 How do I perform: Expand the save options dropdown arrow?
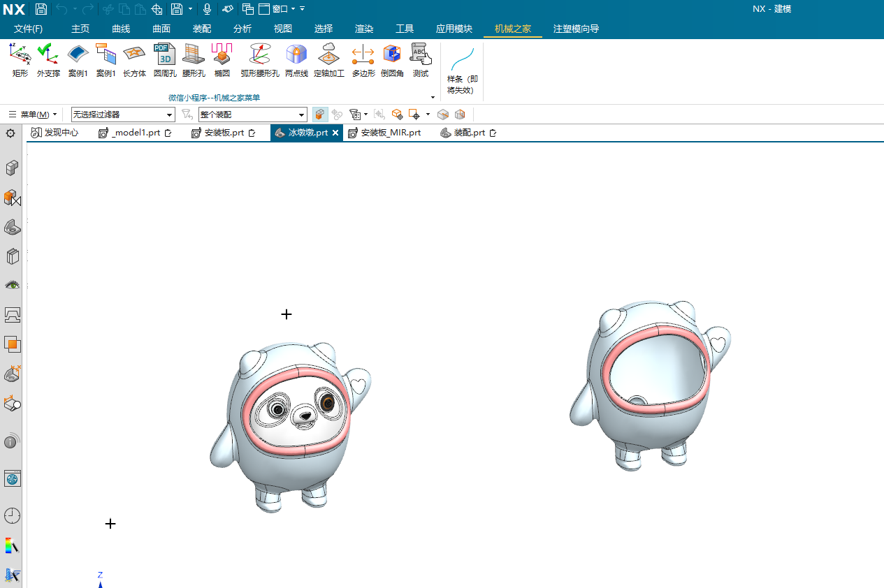190,8
